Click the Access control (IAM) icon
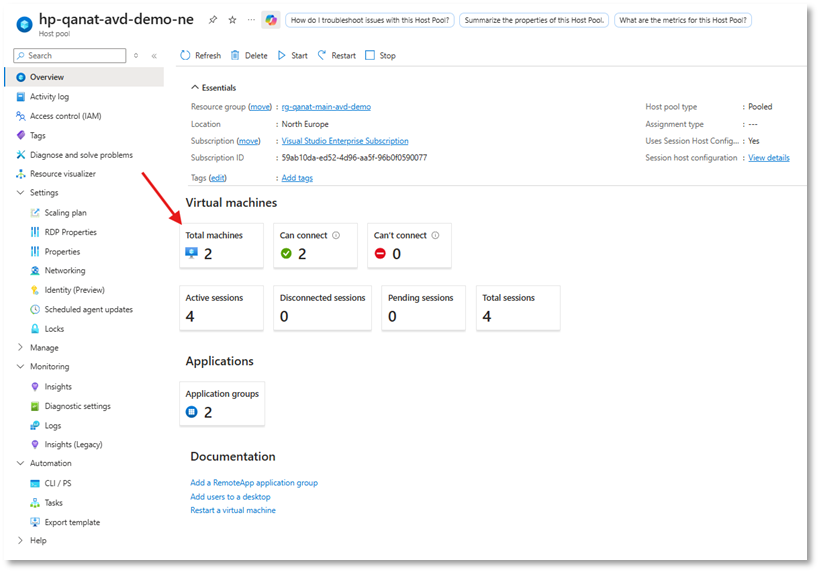Image resolution: width=820 pixels, height=573 pixels. [20, 116]
